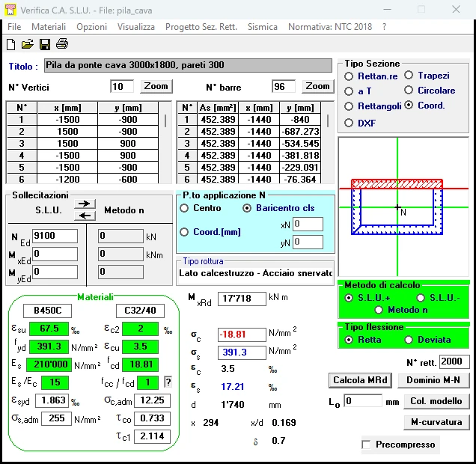Click the N° rett. field 2000

(x=454, y=361)
